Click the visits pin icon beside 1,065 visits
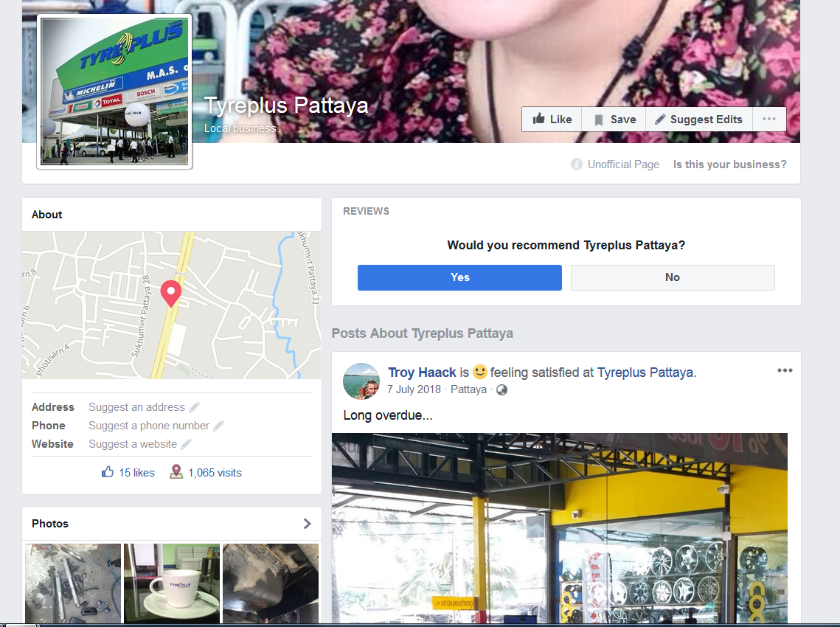This screenshot has width=840, height=627. (176, 471)
